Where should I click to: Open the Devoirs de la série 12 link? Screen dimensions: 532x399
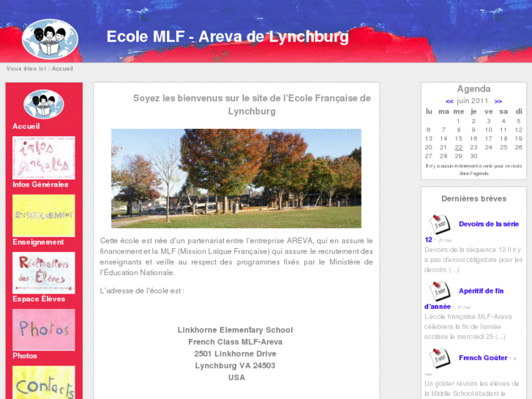click(489, 224)
